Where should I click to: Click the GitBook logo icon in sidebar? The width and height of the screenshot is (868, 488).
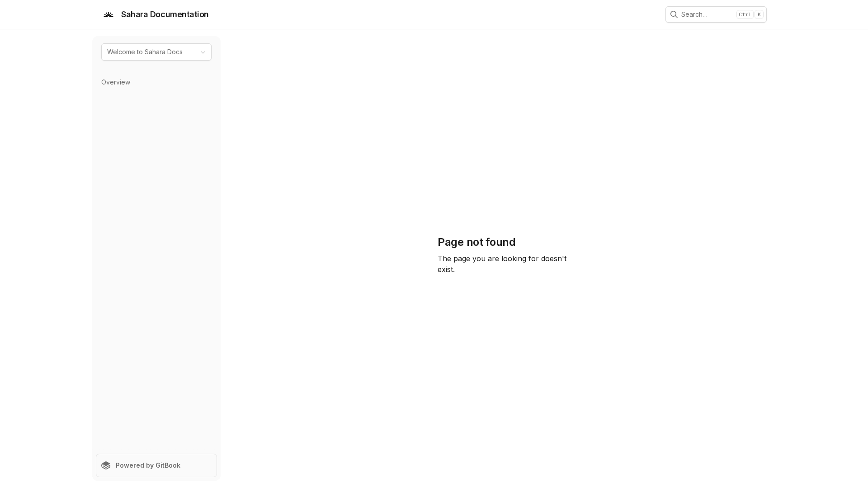[x=106, y=465]
